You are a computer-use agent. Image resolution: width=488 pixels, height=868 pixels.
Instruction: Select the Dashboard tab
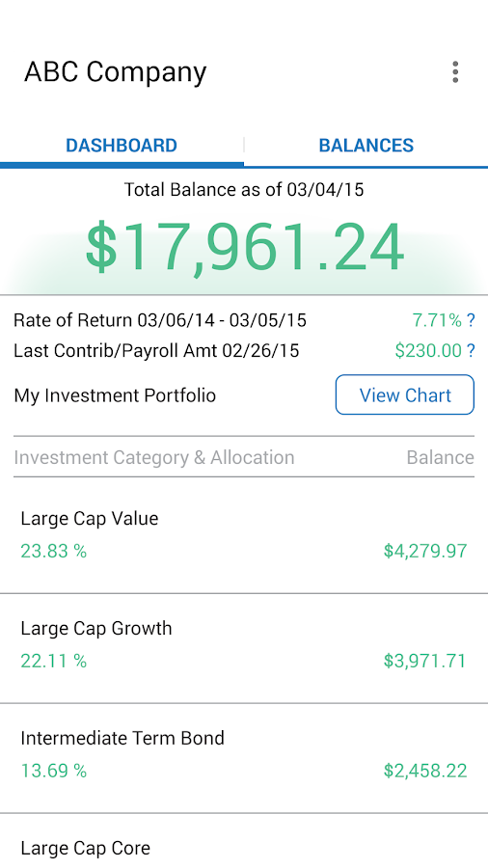[122, 146]
